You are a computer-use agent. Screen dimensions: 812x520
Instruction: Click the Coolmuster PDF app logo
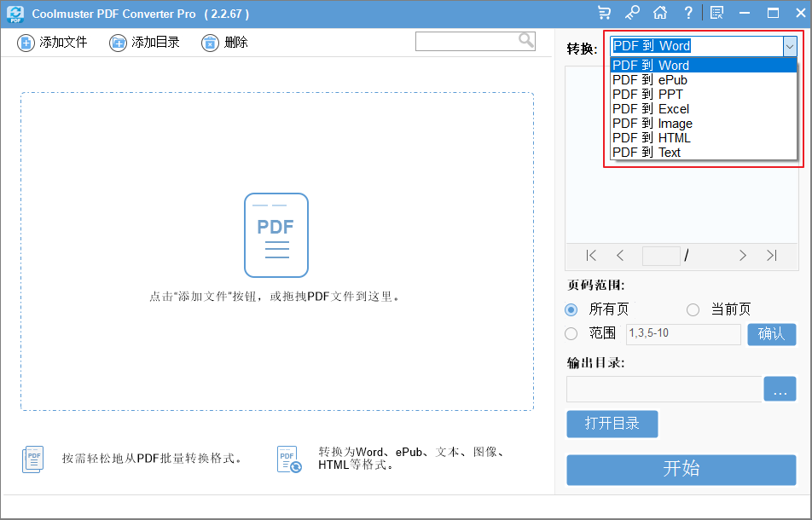pyautogui.click(x=15, y=14)
